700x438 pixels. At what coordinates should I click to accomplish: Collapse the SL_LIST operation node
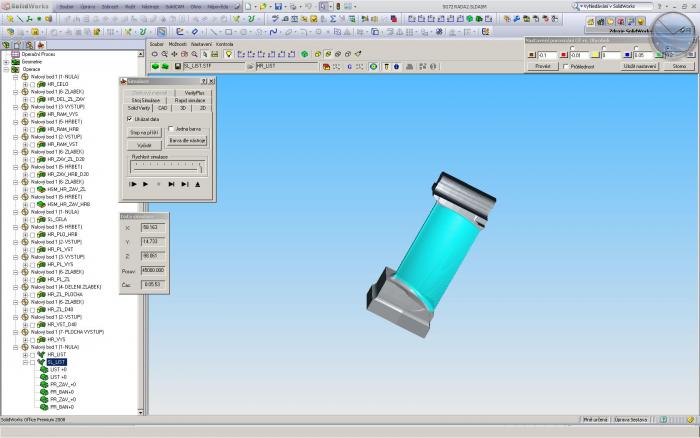[x=25, y=363]
